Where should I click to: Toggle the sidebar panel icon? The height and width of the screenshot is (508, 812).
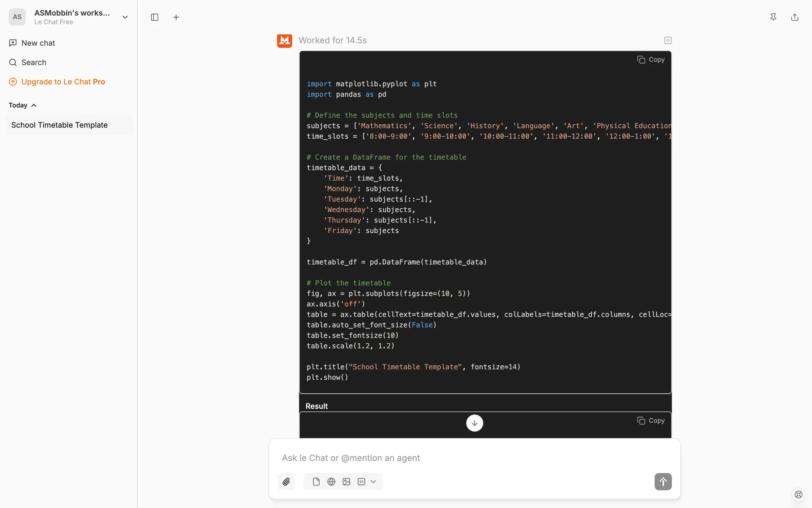pos(155,17)
